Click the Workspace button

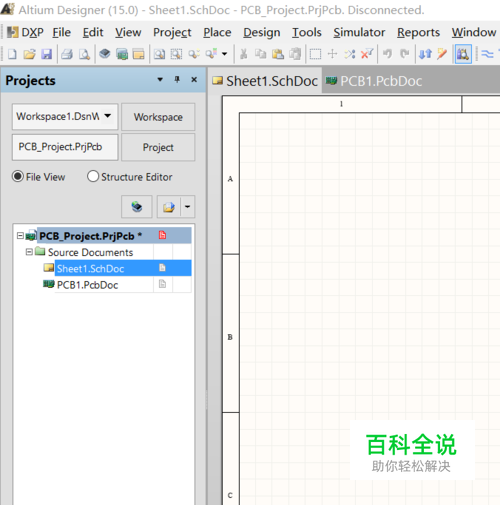158,117
